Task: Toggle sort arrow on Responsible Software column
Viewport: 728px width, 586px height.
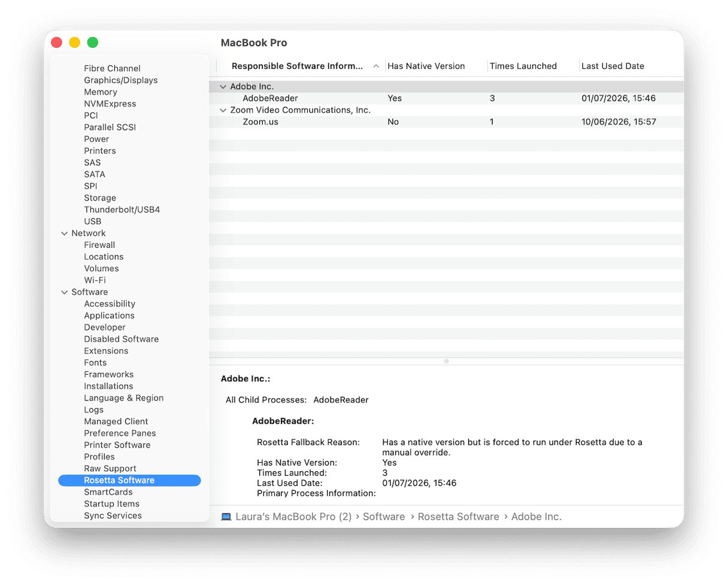Action: pos(376,66)
